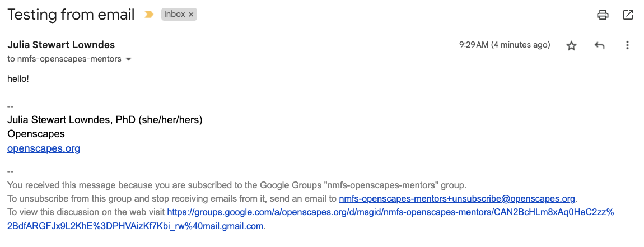
Task: Click the signature line with PhD (she/her/hers)
Action: pyautogui.click(x=105, y=120)
